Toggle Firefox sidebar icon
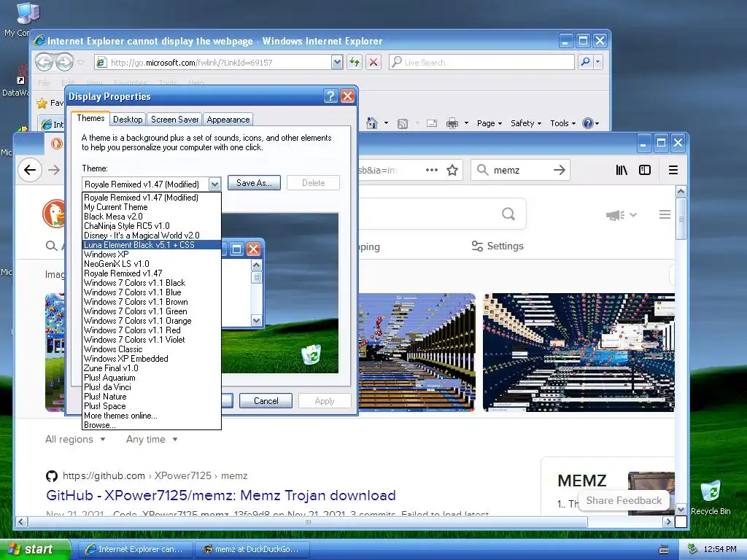747x560 pixels. [645, 170]
